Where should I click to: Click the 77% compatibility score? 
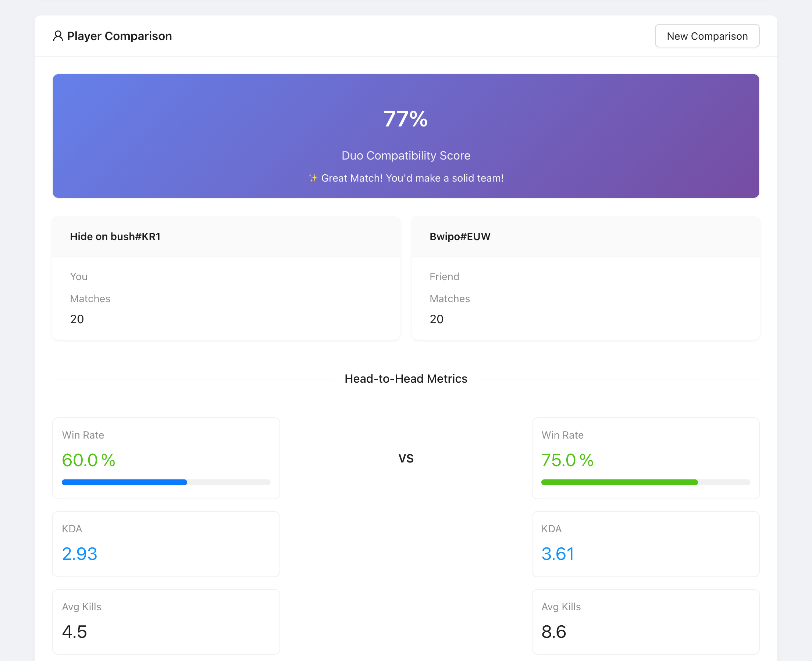[406, 119]
